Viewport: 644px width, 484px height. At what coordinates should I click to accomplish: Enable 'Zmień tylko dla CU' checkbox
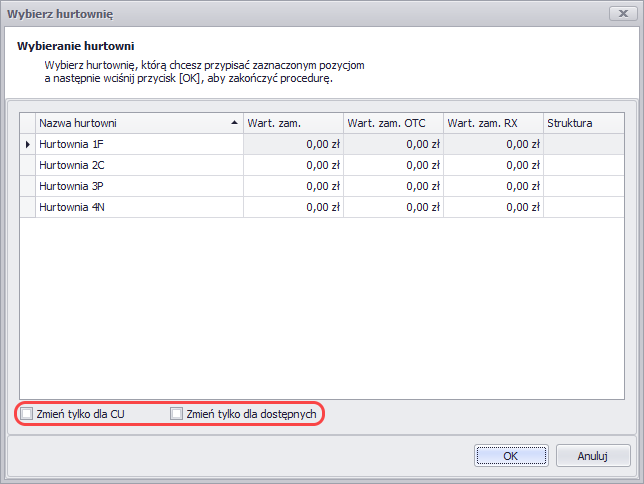(27, 413)
